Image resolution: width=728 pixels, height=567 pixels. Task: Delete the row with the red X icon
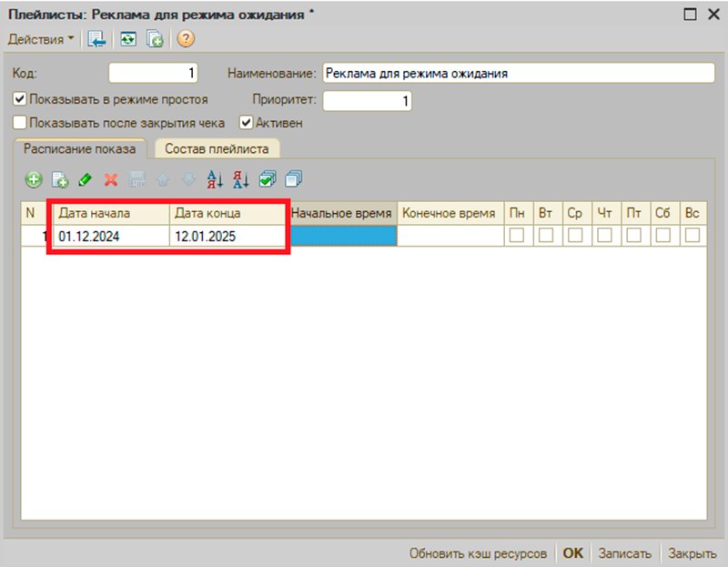[111, 179]
